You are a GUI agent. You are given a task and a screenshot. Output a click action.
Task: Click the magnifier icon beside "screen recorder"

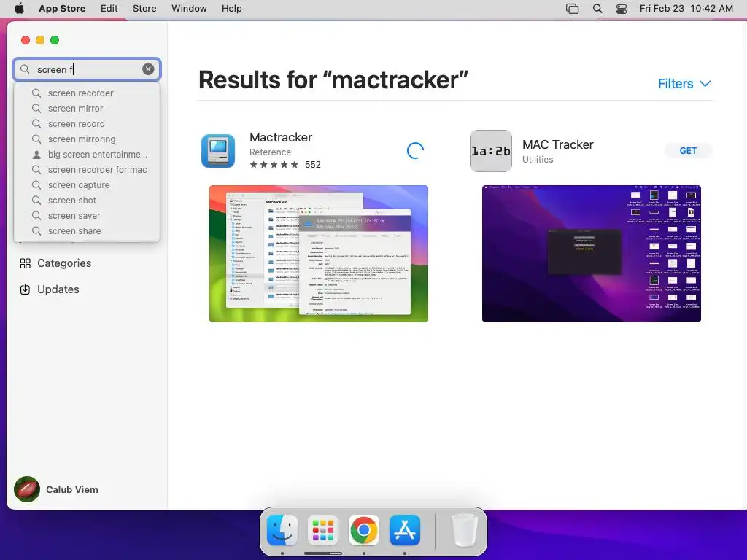36,93
